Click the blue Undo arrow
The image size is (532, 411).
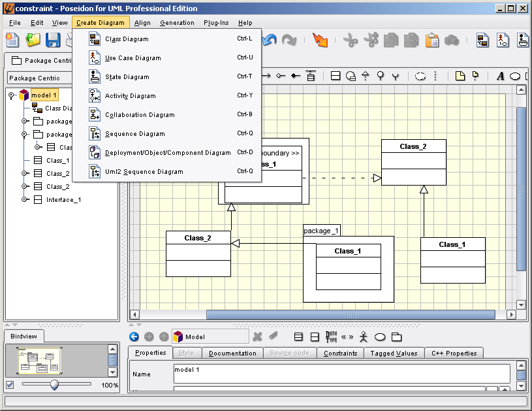pyautogui.click(x=270, y=40)
